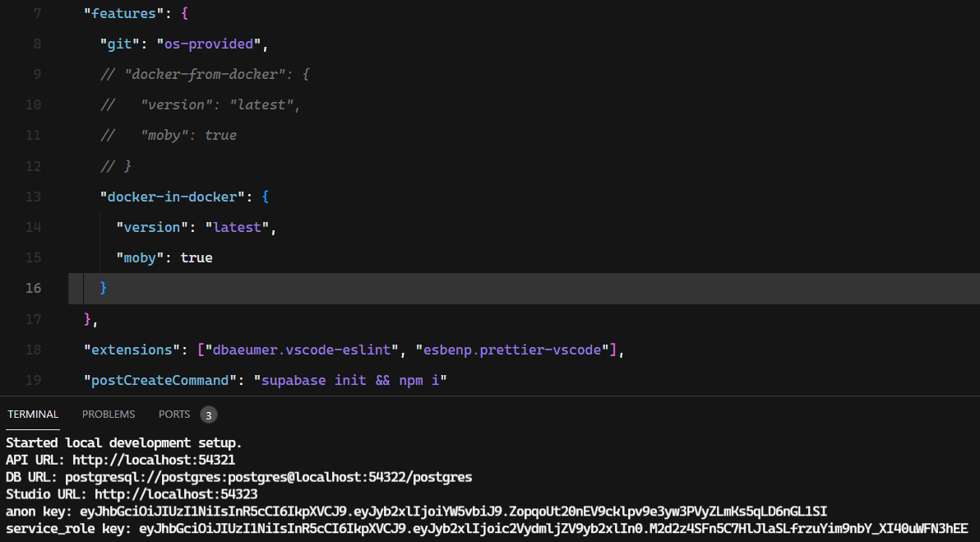
Task: Click the postgresql DB URL in terminal
Action: coord(269,478)
